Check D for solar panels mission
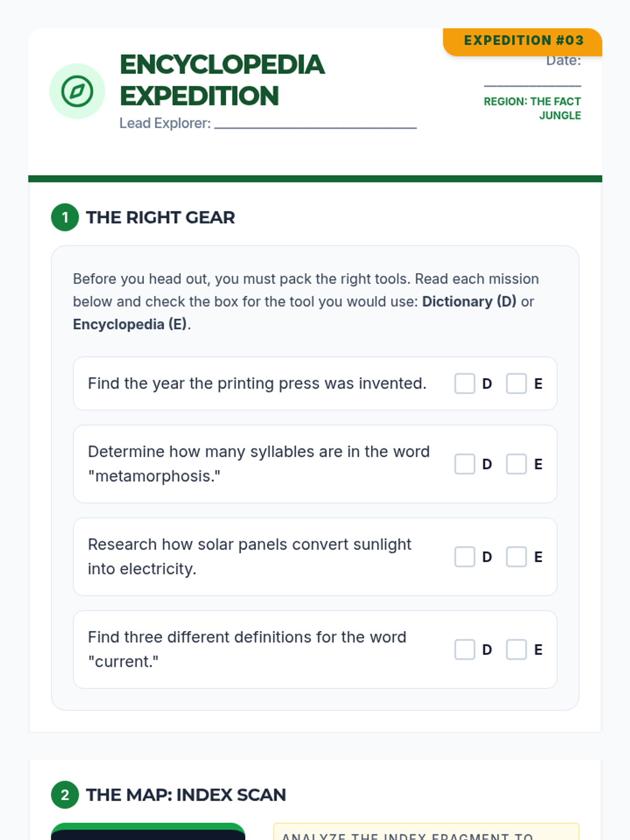This screenshot has width=630, height=840. tap(465, 557)
